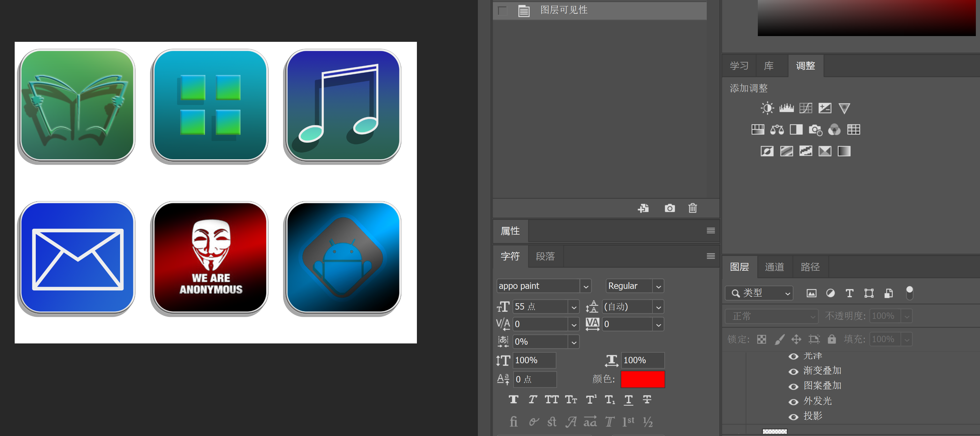Open the appo paint font family dropdown
The height and width of the screenshot is (436, 980).
(586, 287)
